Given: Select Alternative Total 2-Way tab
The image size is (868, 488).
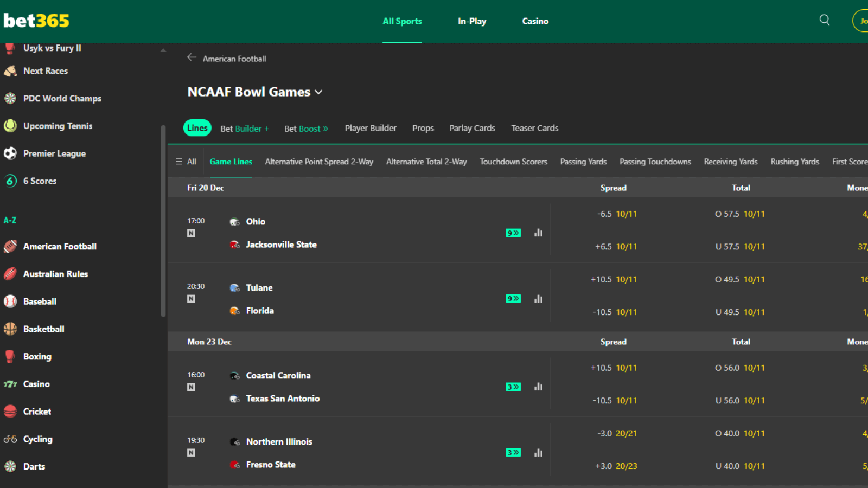Looking at the screenshot, I should coord(426,162).
